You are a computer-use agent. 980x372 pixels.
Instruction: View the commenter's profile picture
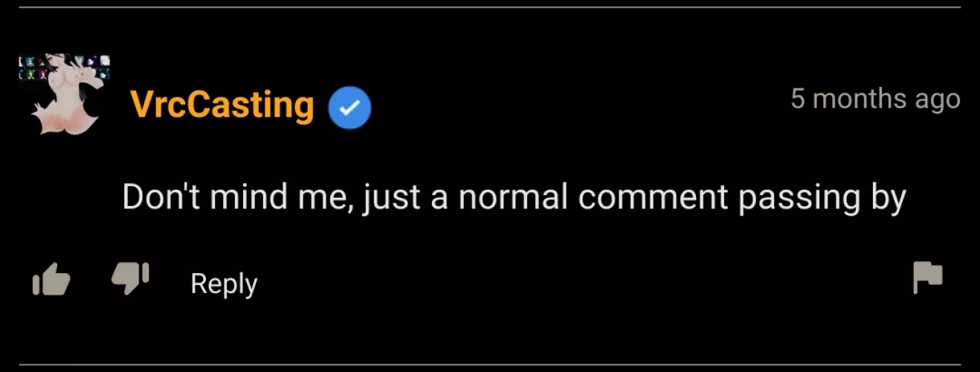[64, 95]
